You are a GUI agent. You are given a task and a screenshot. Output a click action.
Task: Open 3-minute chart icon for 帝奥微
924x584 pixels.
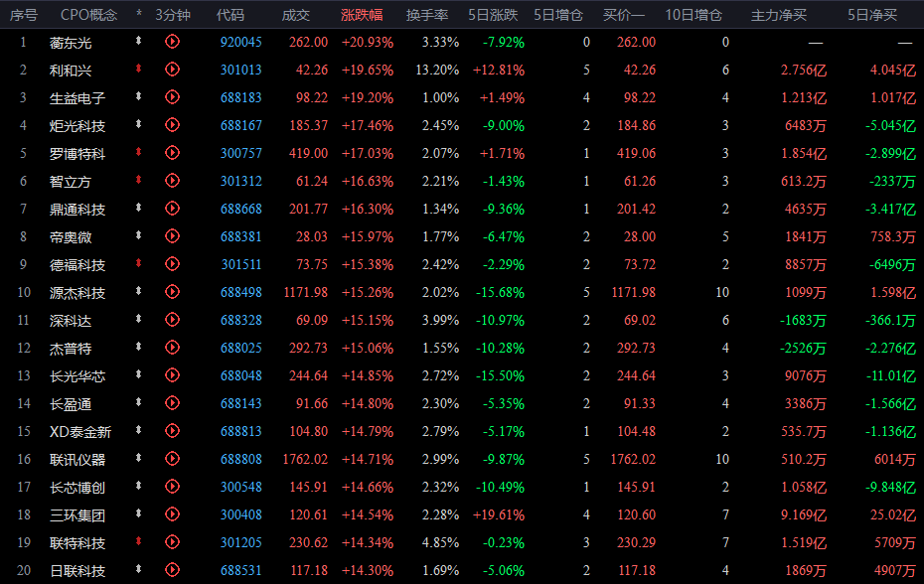pos(172,235)
